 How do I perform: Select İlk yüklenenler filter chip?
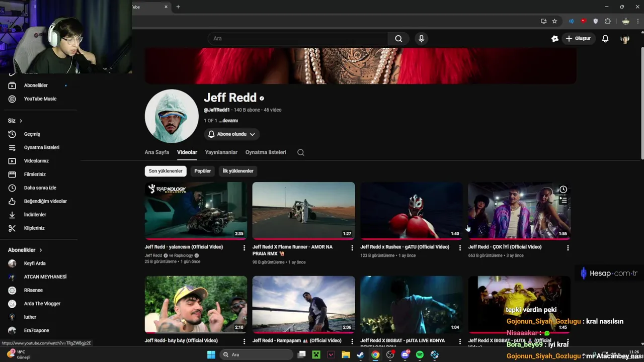(238, 171)
